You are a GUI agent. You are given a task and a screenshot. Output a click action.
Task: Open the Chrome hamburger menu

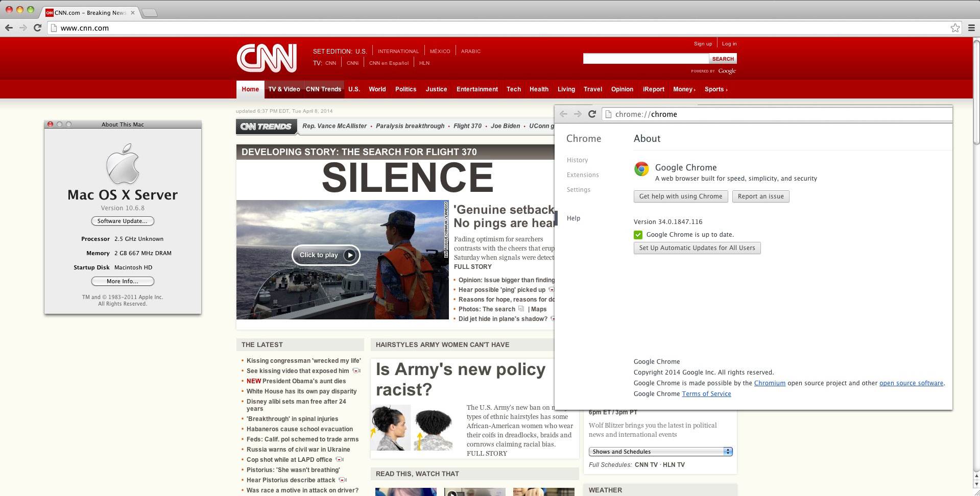click(971, 28)
